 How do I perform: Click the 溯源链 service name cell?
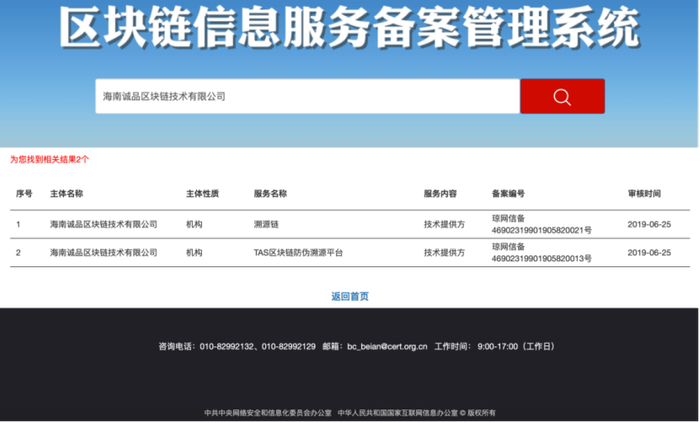click(x=266, y=224)
